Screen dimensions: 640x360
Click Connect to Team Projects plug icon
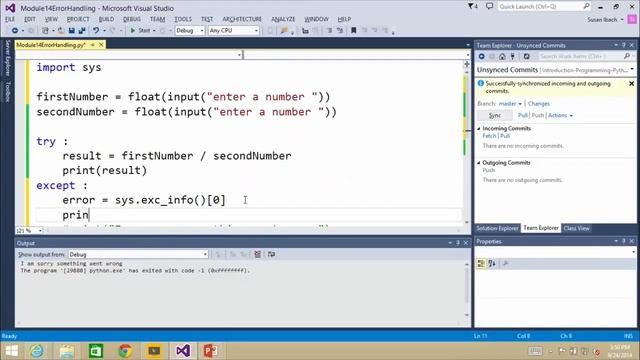point(513,56)
